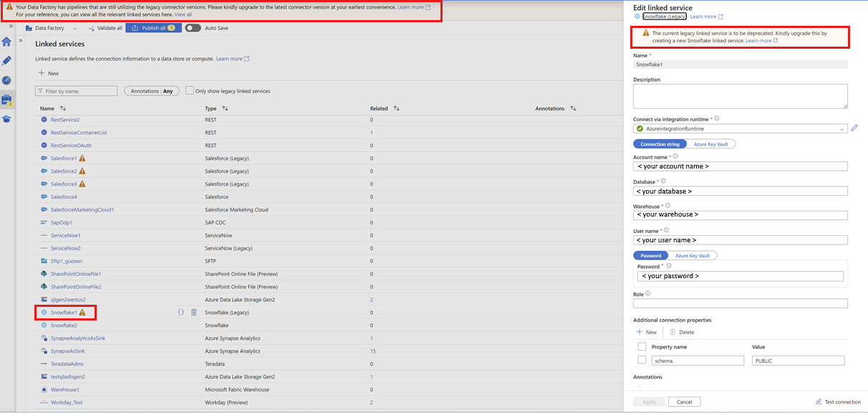The height and width of the screenshot is (413, 868).
Task: Select the Password tab
Action: pyautogui.click(x=650, y=256)
